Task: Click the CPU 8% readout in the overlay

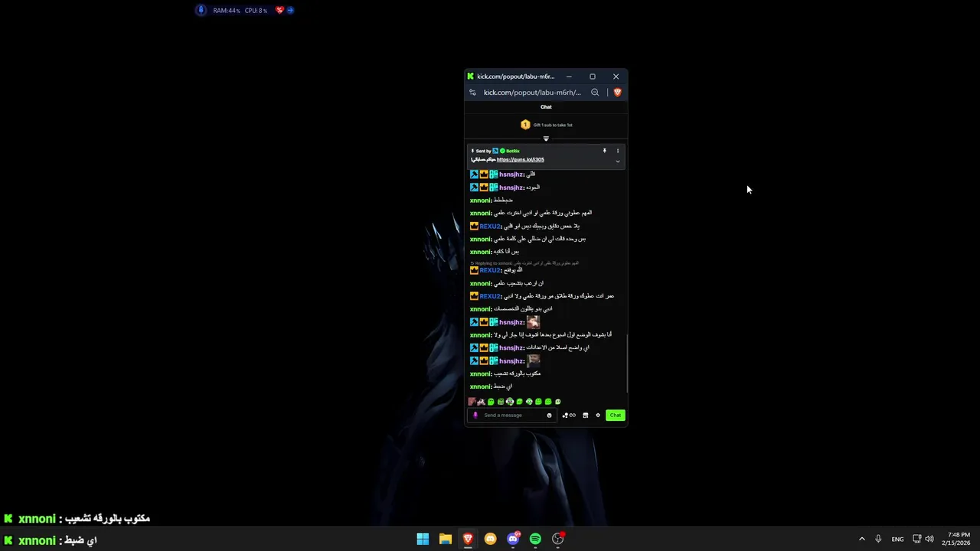Action: (x=256, y=11)
